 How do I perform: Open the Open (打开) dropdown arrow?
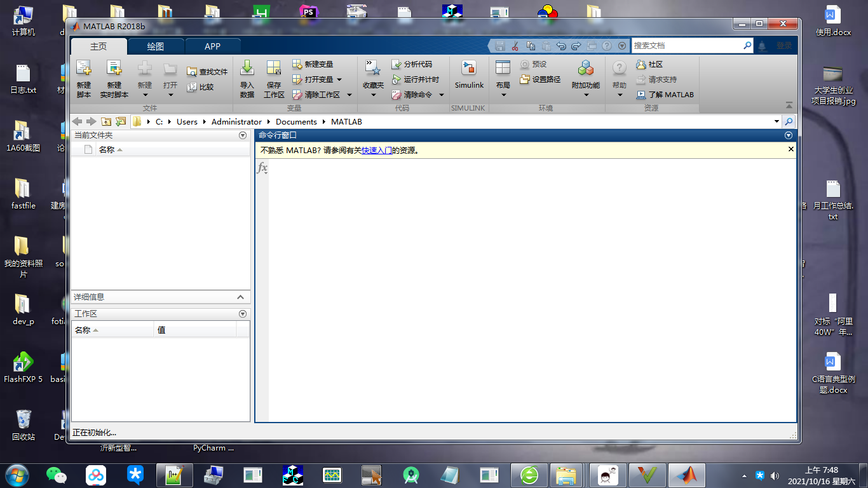coord(170,95)
